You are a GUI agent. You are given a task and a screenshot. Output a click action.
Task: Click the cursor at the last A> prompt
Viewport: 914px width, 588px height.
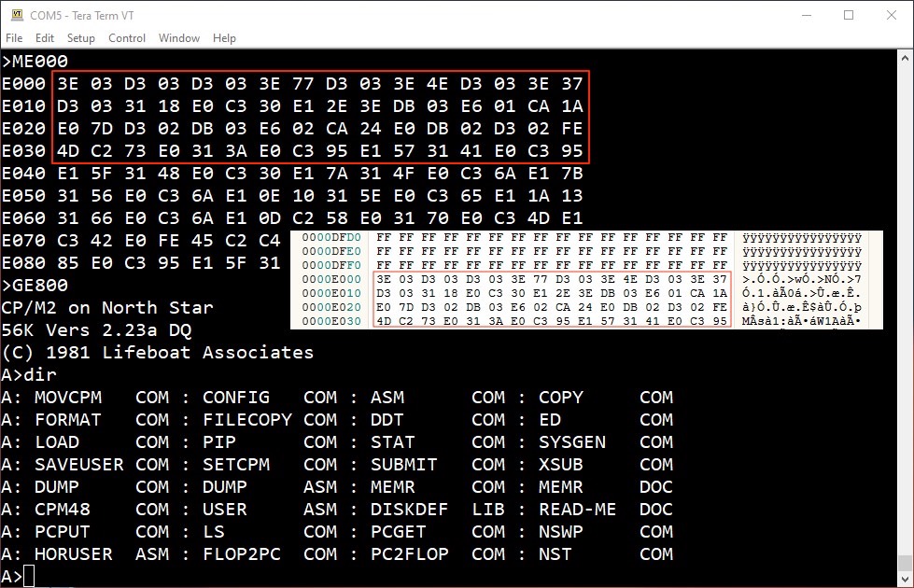(x=29, y=577)
